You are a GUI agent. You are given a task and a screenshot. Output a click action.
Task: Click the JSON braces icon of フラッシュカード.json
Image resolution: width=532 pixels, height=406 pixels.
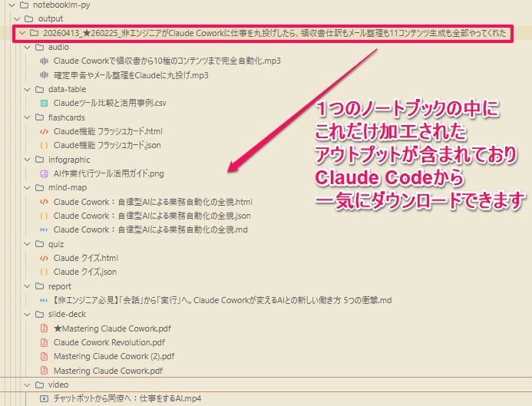coord(44,145)
